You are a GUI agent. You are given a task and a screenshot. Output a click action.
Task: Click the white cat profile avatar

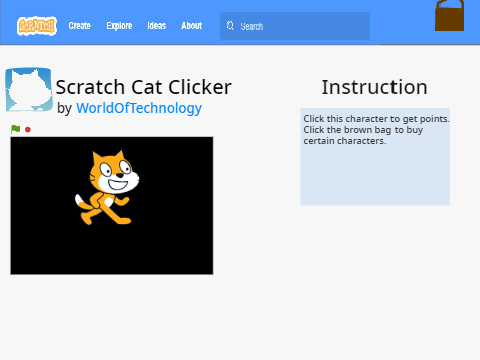pyautogui.click(x=29, y=89)
